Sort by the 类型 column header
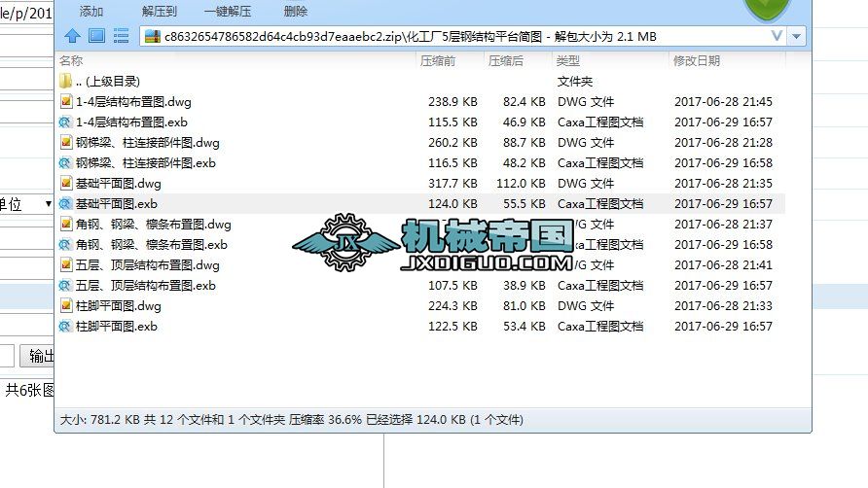This screenshot has height=488, width=868. 568,61
